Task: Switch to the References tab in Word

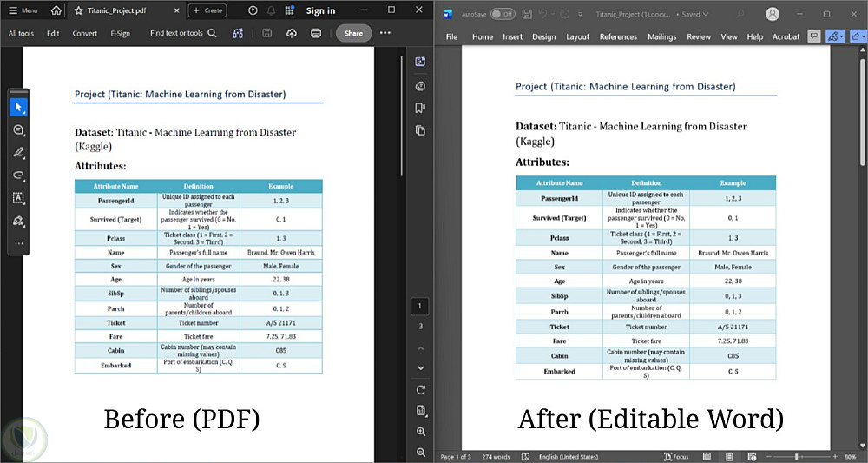Action: click(618, 36)
